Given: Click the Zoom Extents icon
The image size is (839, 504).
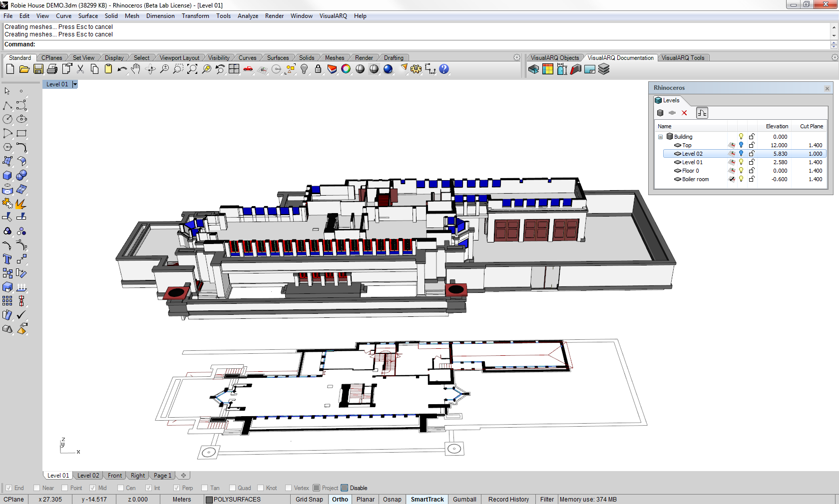Looking at the screenshot, I should pyautogui.click(x=192, y=69).
